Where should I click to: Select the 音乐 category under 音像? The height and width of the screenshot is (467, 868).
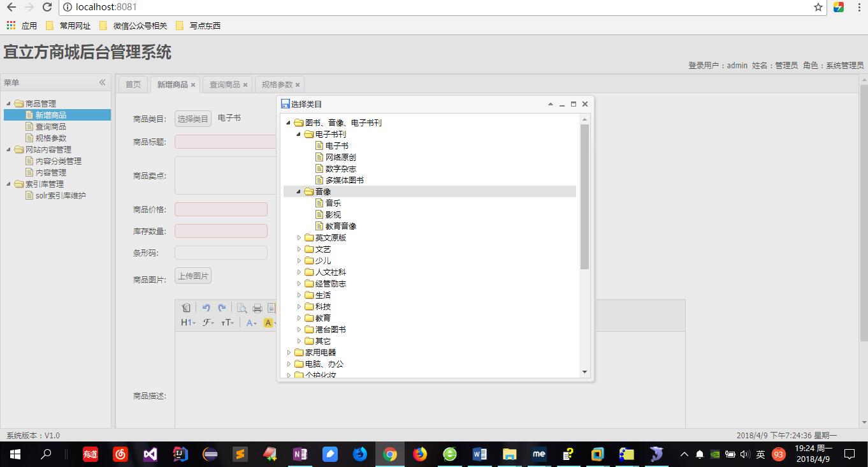[334, 203]
